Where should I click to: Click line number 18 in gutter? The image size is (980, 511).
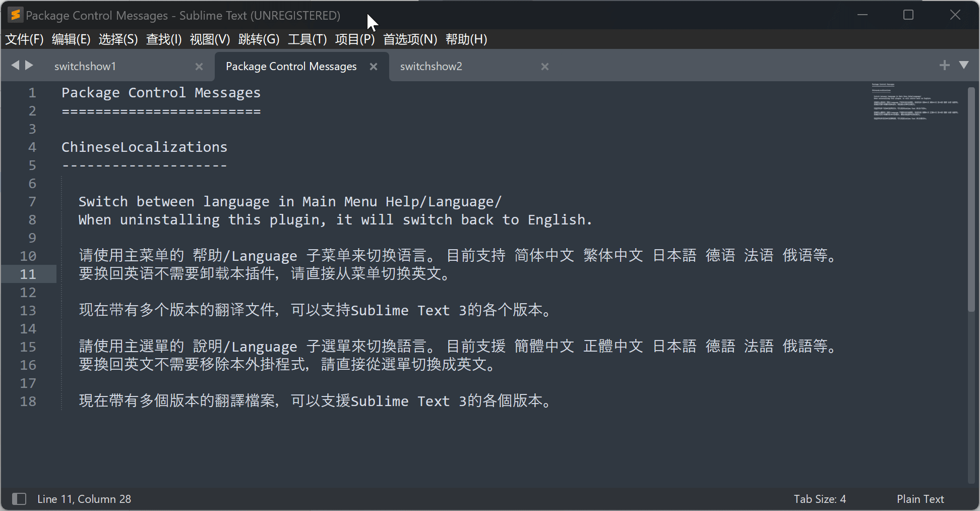(28, 402)
